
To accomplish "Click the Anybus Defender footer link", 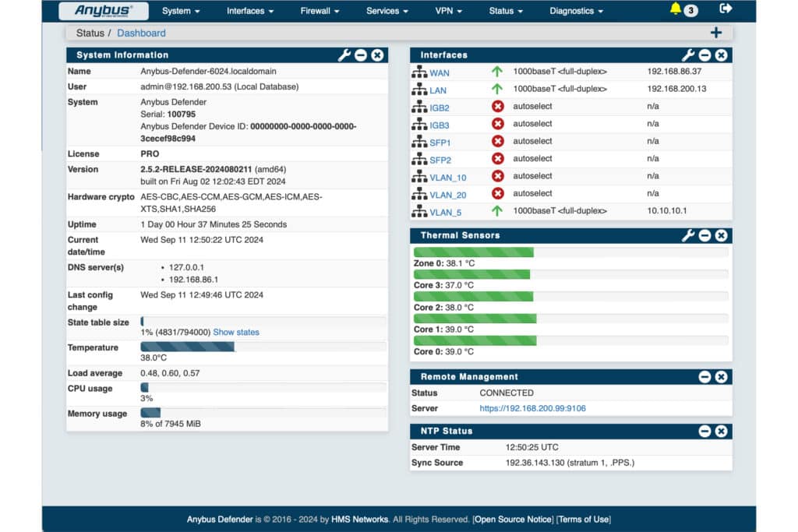I will pos(219,520).
